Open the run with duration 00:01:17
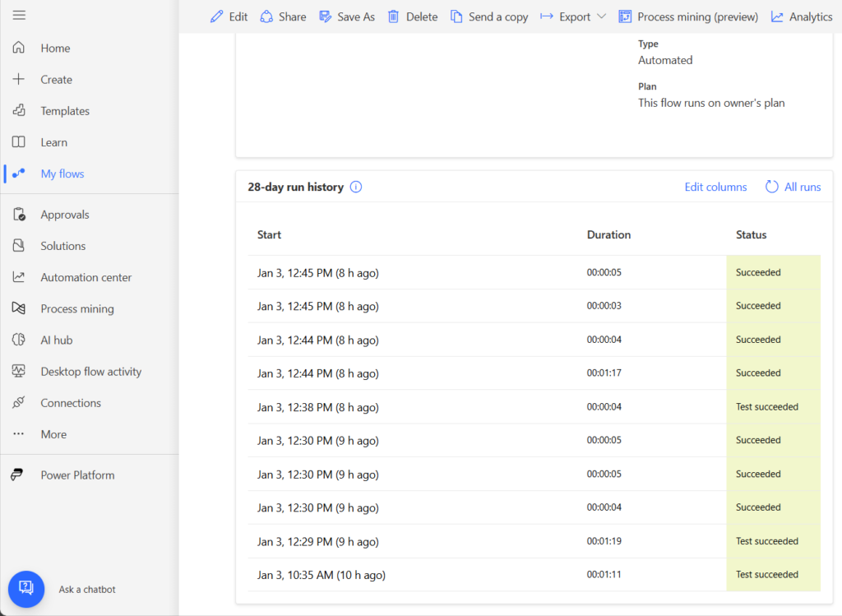 click(534, 373)
